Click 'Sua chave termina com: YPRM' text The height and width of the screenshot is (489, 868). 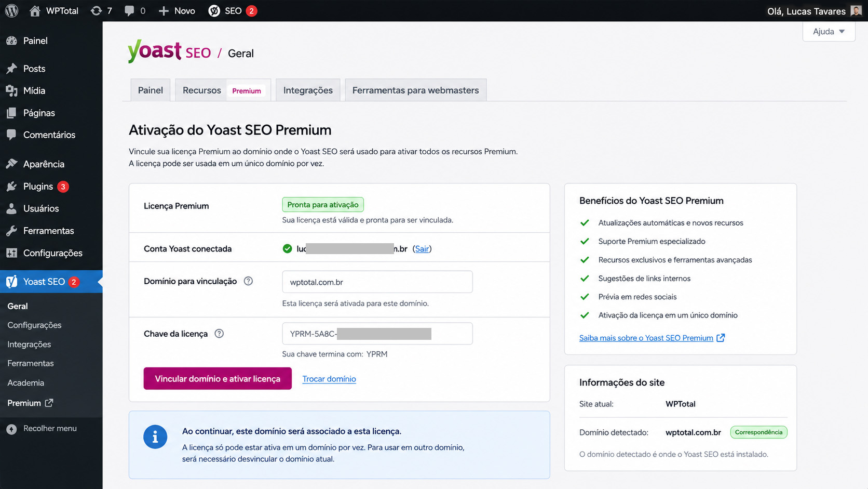pyautogui.click(x=335, y=354)
